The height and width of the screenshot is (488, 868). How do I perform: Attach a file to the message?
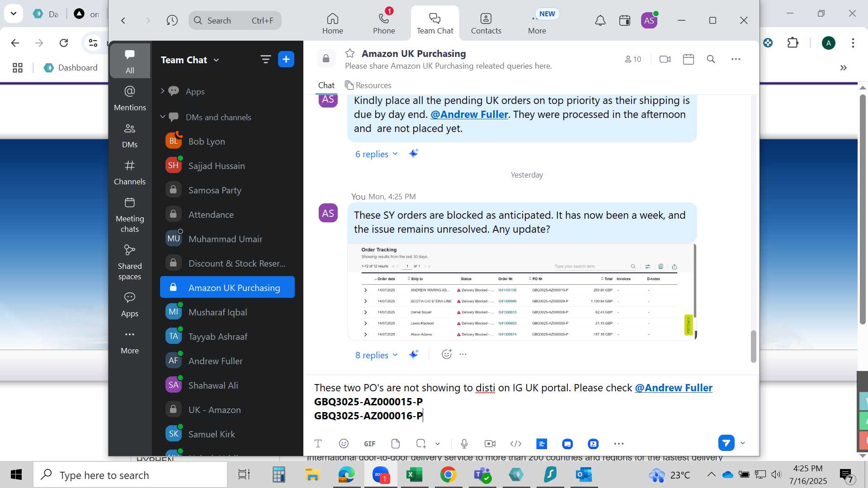[x=395, y=444]
